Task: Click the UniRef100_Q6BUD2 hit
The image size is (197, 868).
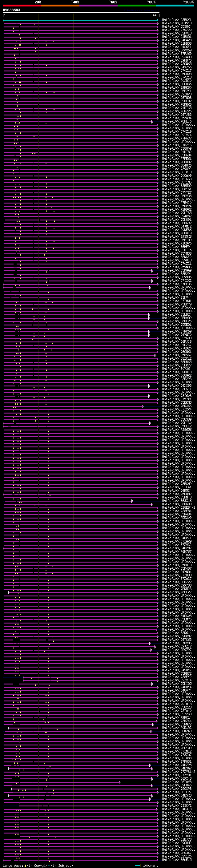Action: (x=177, y=162)
